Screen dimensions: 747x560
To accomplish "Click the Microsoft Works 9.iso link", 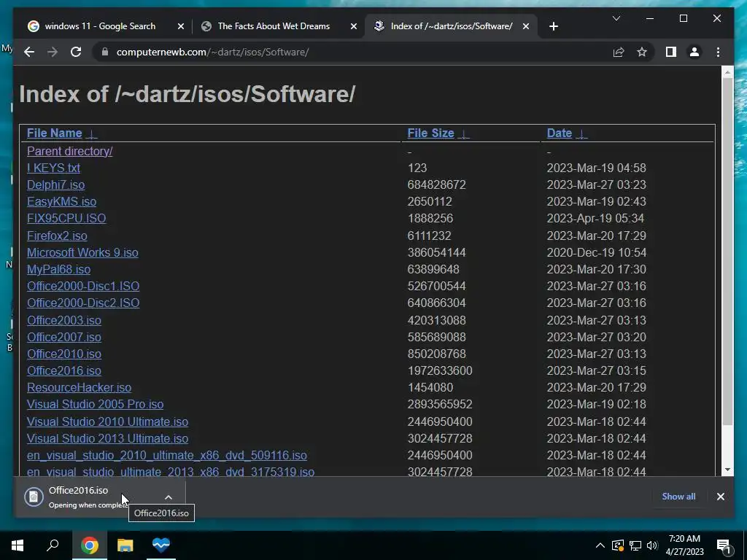I will click(x=82, y=252).
